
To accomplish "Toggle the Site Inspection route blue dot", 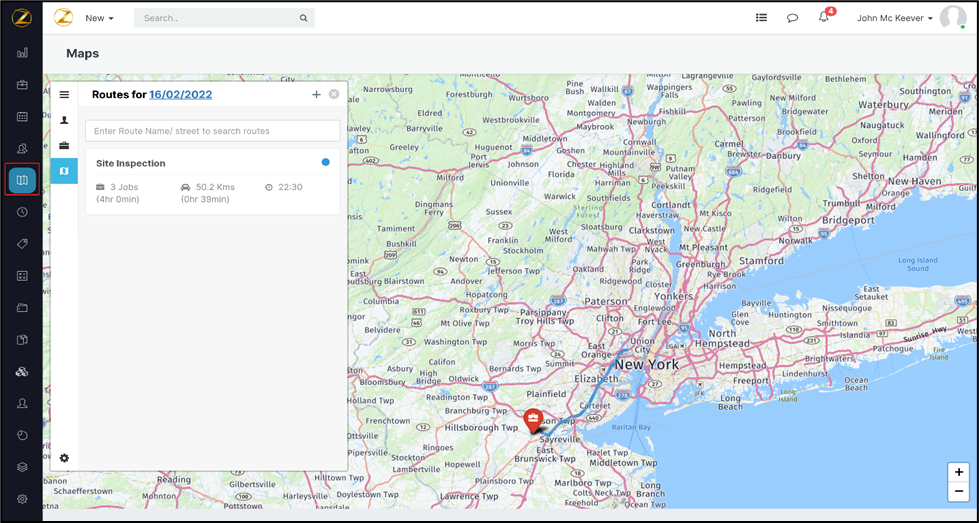I will click(325, 162).
